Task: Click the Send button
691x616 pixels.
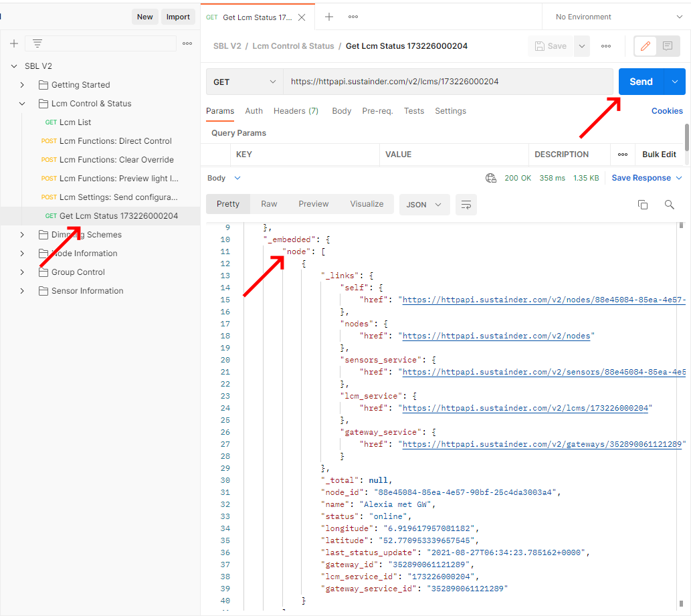Action: point(640,82)
